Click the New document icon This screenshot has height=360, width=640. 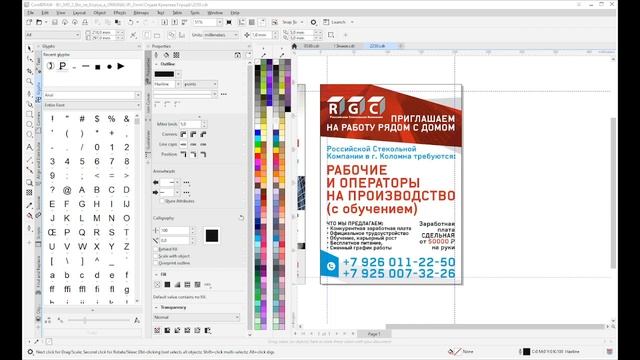[29, 22]
